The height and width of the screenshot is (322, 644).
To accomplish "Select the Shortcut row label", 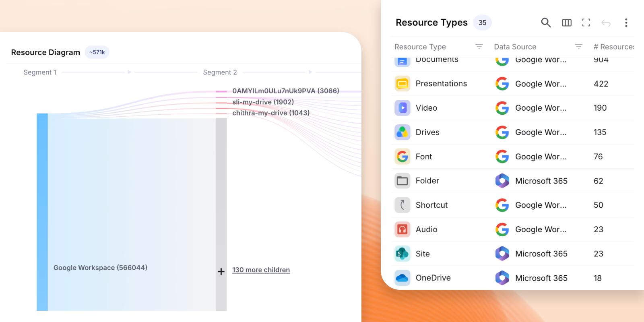I will tap(431, 205).
